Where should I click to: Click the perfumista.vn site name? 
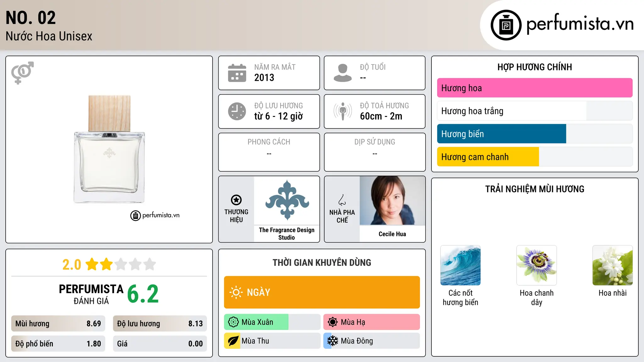coord(580,24)
